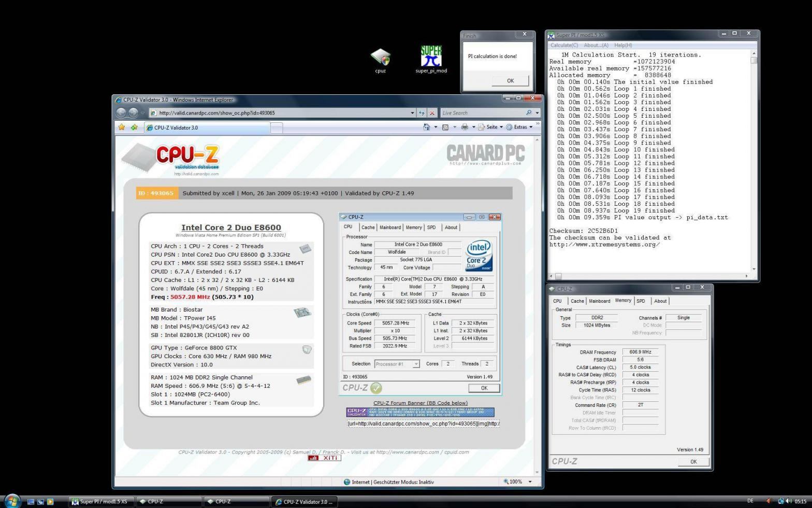The width and height of the screenshot is (812, 508).
Task: Open recent pages dropdown beside forward button
Action: (x=142, y=112)
